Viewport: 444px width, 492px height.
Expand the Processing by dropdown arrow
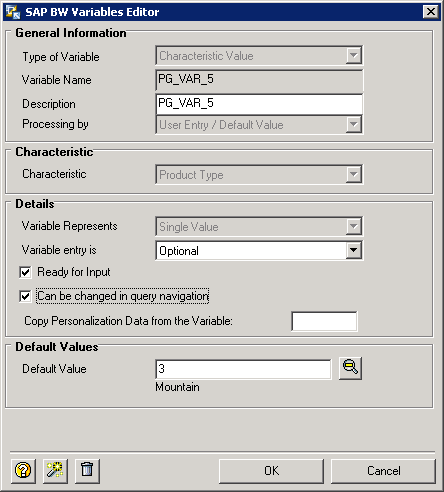point(354,125)
